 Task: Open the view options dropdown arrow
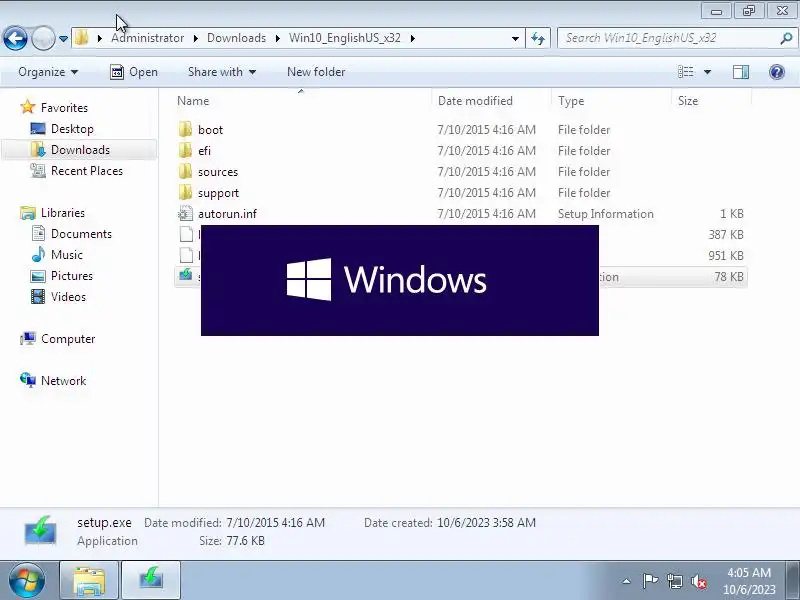(x=707, y=72)
